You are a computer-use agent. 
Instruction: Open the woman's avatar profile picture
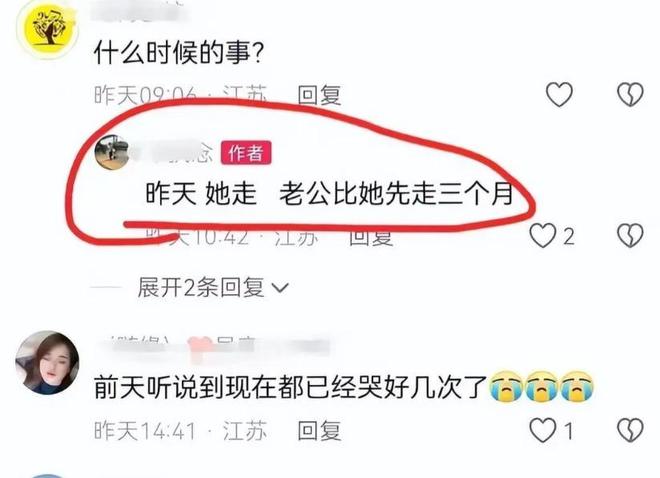coord(47,363)
